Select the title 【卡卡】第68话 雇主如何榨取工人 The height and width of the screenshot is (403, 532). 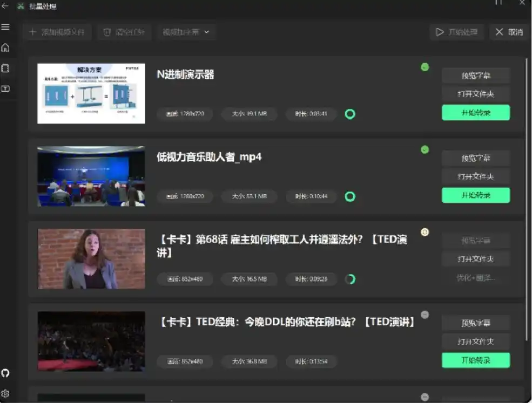(281, 245)
